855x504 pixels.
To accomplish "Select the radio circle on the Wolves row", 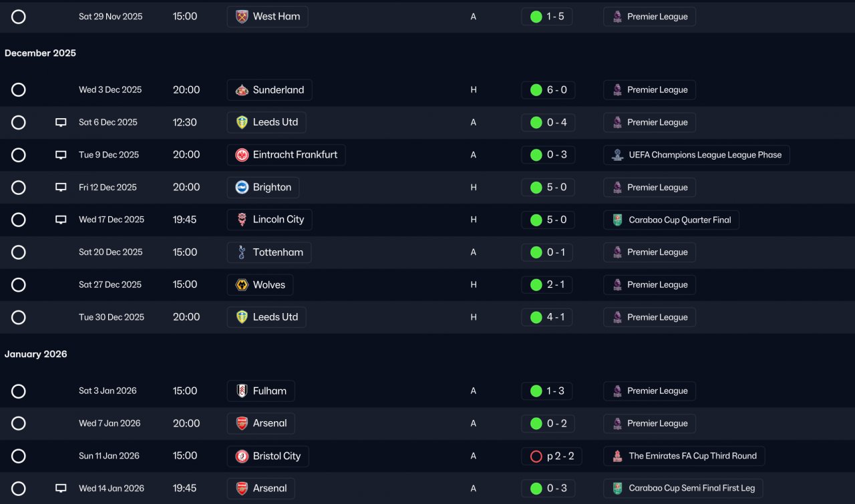I will click(x=19, y=285).
